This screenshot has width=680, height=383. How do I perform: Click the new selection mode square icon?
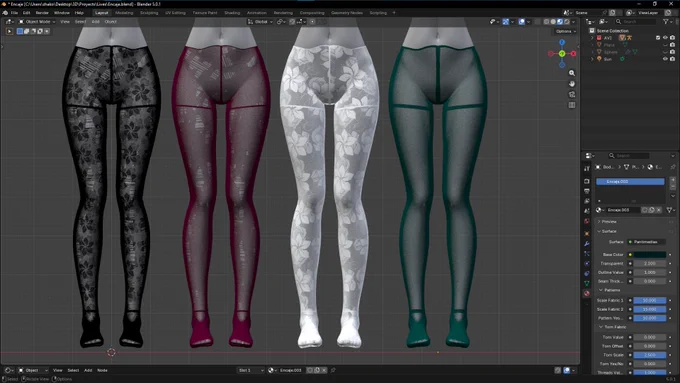tap(20, 31)
